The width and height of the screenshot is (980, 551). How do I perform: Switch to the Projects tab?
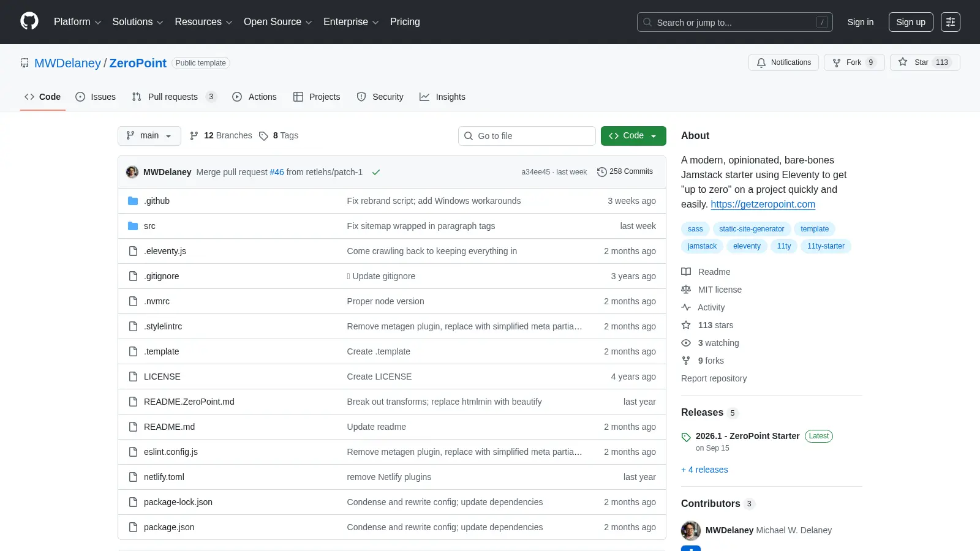click(x=317, y=97)
